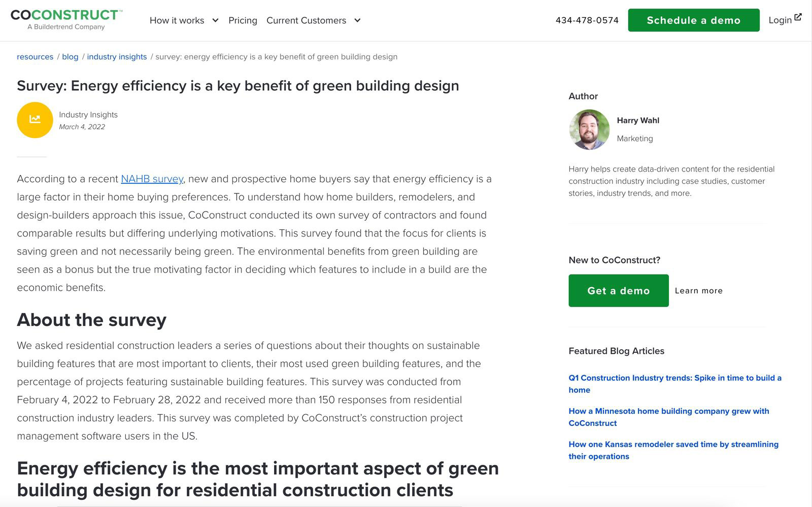
Task: Open the Kansas remodeler featured article
Action: [673, 450]
